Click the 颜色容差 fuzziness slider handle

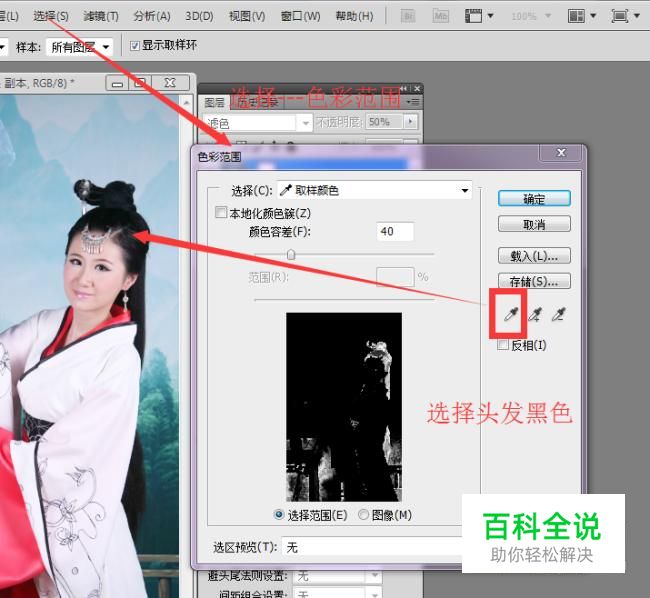click(291, 254)
